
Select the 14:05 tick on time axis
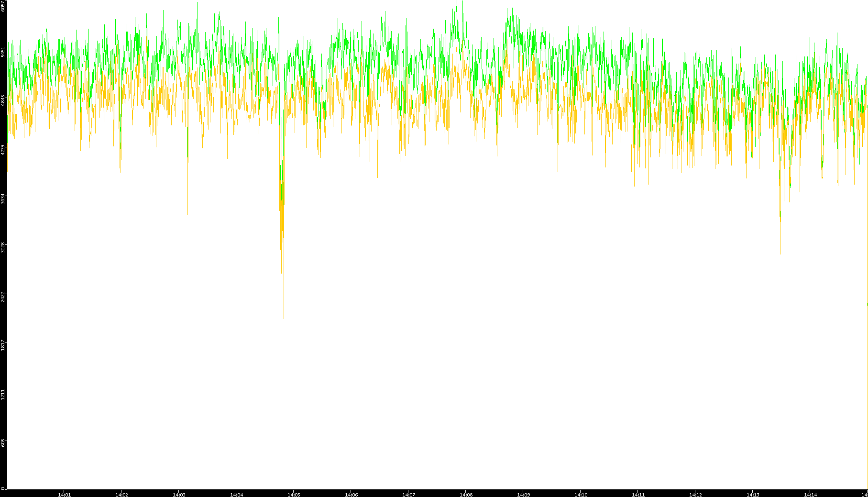tap(294, 494)
